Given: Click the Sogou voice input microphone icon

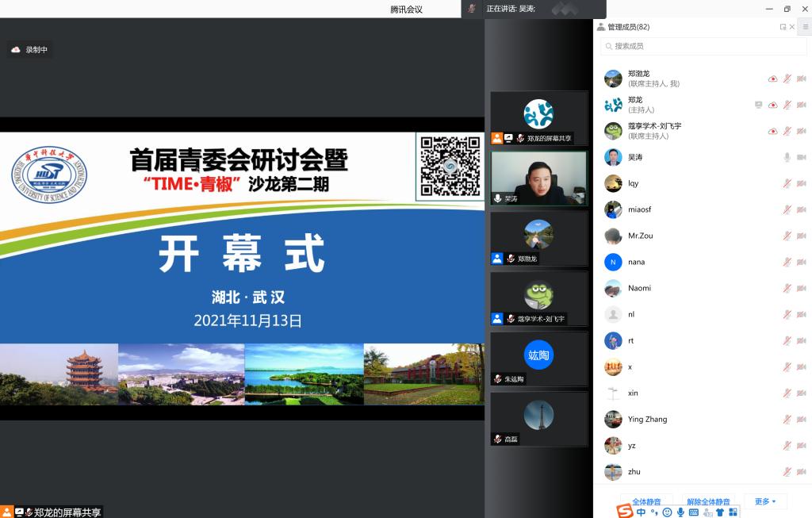Looking at the screenshot, I should [x=680, y=512].
